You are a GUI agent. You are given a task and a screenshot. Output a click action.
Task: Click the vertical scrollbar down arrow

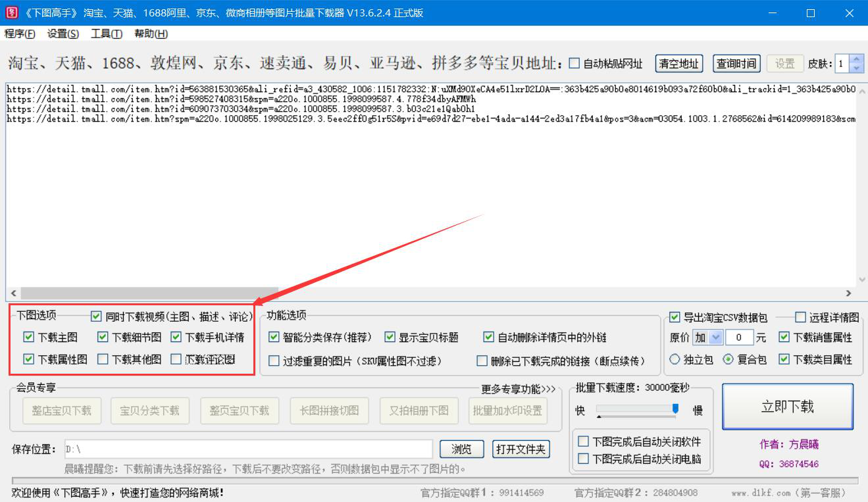pyautogui.click(x=862, y=280)
